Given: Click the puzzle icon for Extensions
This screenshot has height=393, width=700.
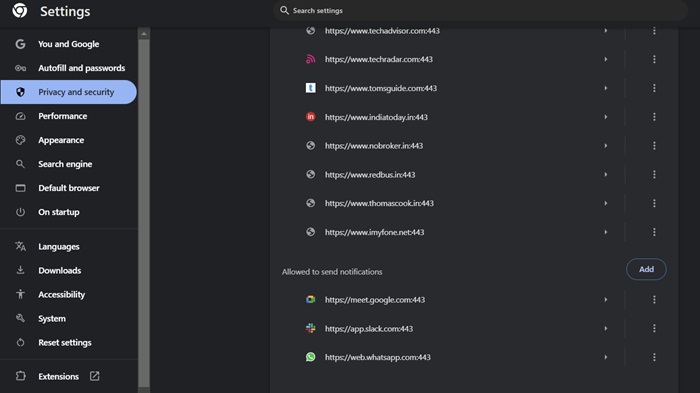Looking at the screenshot, I should tap(20, 376).
